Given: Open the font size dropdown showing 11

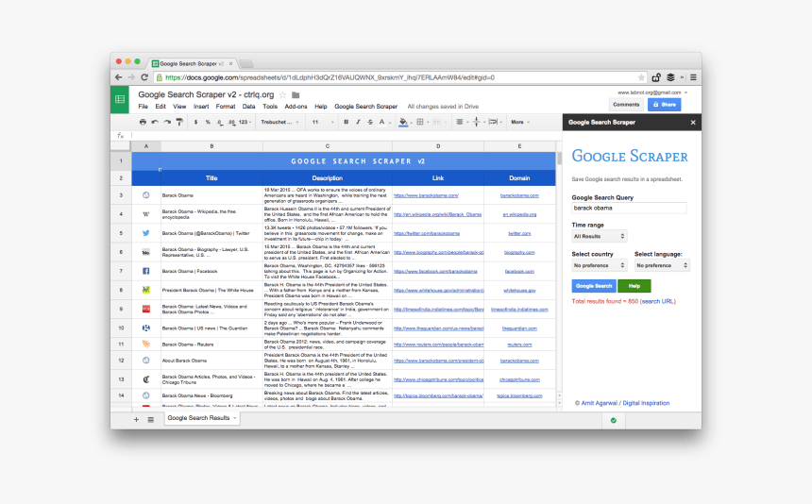Looking at the screenshot, I should point(323,122).
